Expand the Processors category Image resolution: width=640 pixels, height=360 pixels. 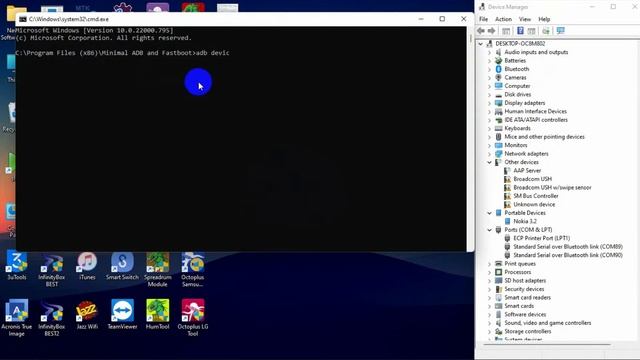(489, 272)
